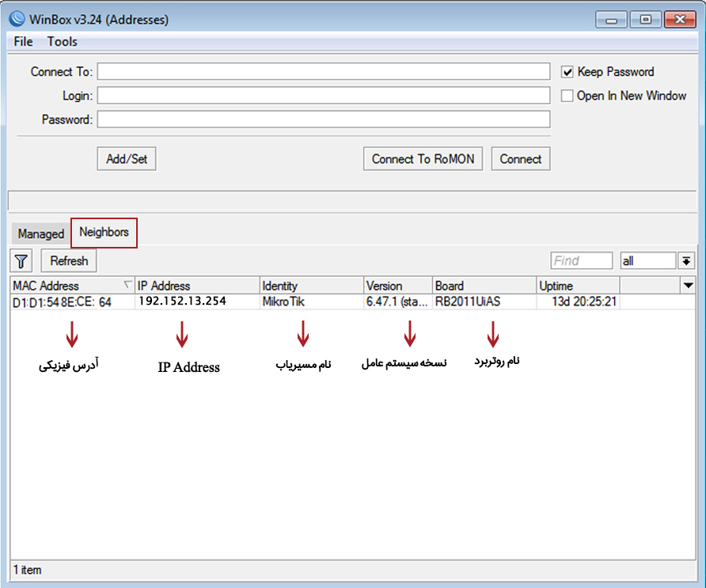Click Connect To RoMON button
This screenshot has width=706, height=588.
(423, 159)
